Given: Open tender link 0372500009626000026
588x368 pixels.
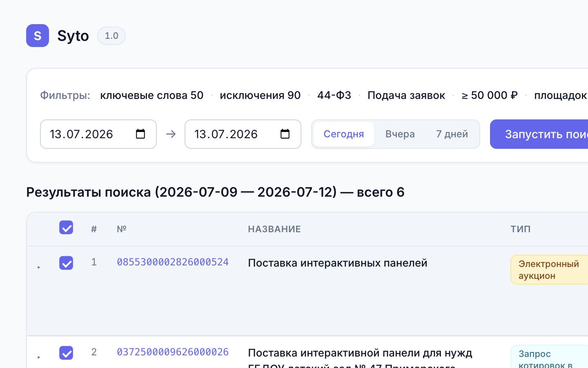Looking at the screenshot, I should pyautogui.click(x=173, y=352).
